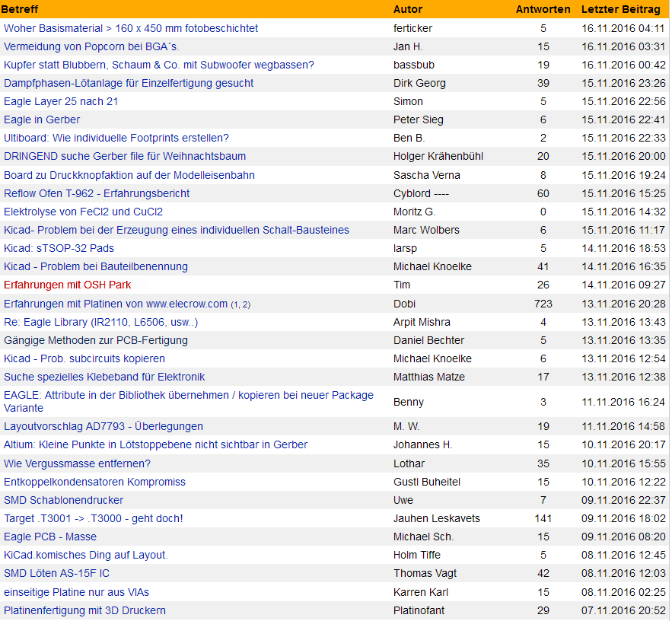Image resolution: width=672 pixels, height=621 pixels.
Task: Click author name 'Sascha Verna'
Action: click(x=427, y=175)
